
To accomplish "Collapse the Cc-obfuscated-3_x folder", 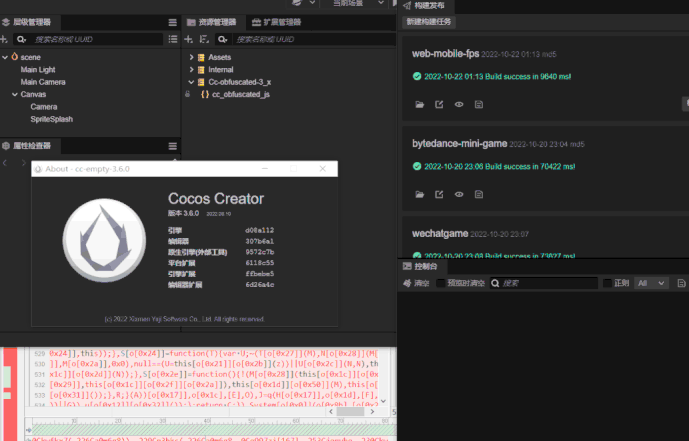I will (192, 82).
